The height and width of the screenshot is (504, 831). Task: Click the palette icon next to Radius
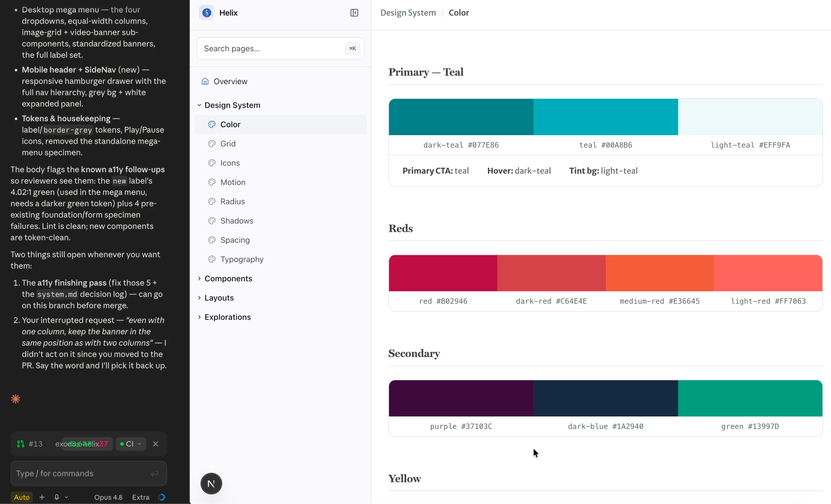coord(212,201)
